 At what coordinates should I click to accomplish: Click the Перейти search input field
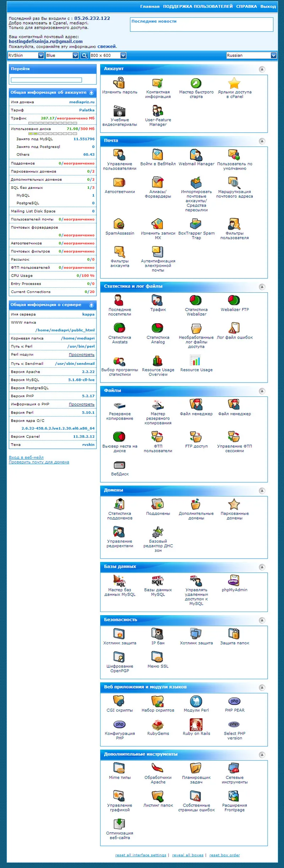pyautogui.click(x=47, y=80)
